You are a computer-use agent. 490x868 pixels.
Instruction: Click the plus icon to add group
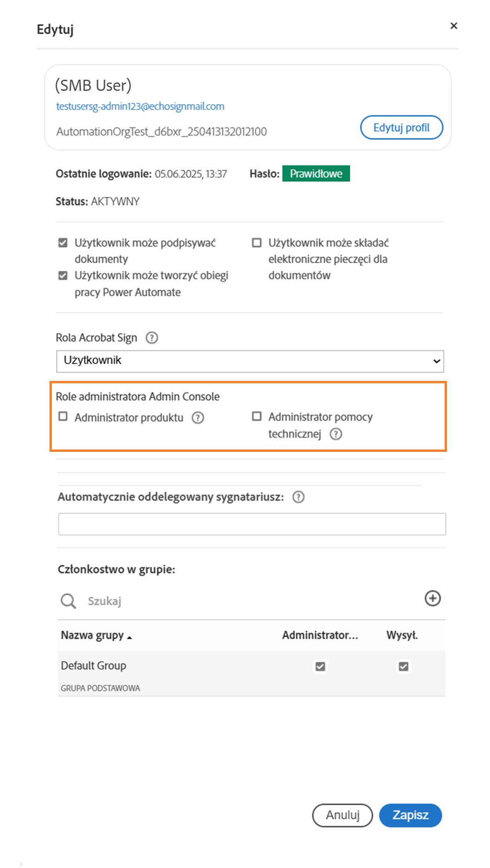433,598
